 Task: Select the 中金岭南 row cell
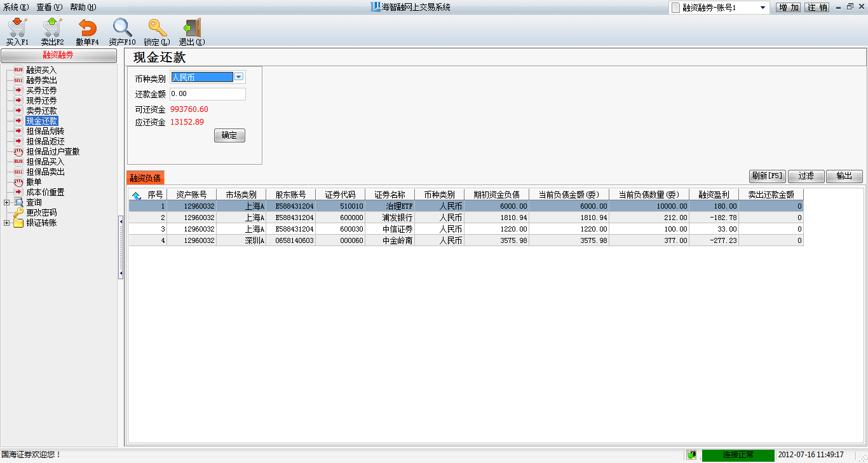390,240
